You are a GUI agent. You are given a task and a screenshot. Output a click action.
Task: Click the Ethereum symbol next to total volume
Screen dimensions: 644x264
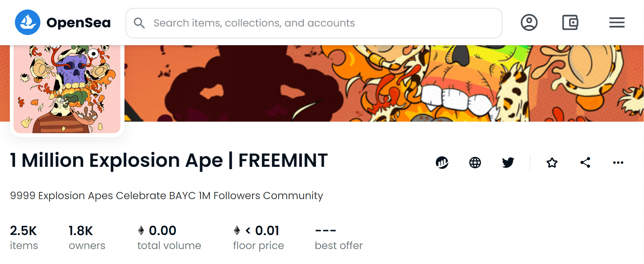[x=141, y=230]
